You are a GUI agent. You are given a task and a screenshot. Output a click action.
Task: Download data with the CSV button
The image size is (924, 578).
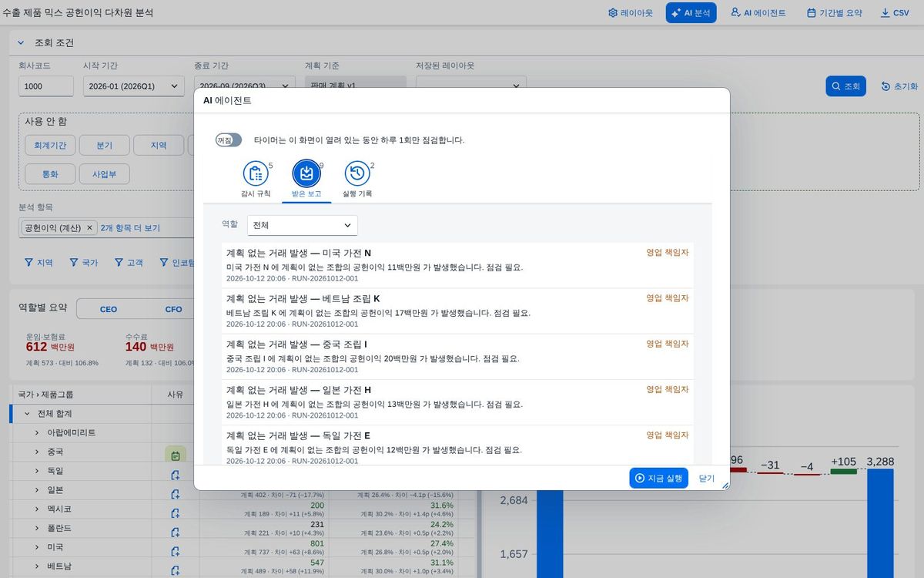895,13
